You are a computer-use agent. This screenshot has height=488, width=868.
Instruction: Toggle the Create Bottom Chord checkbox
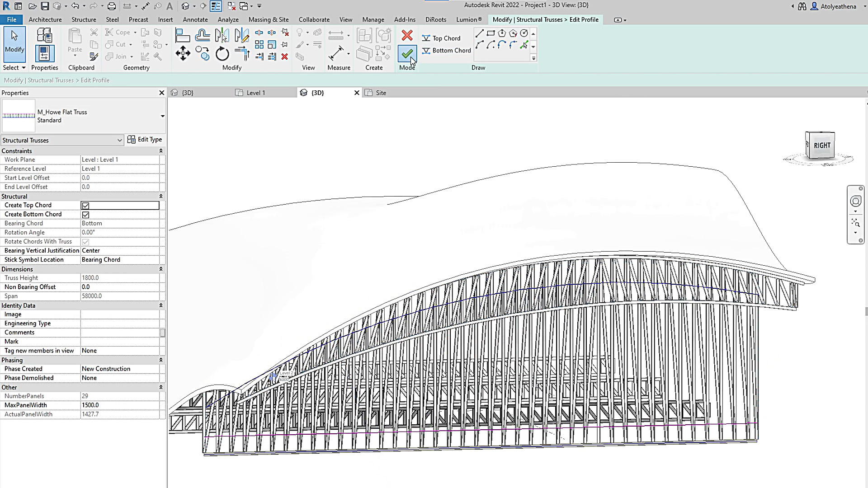(85, 215)
